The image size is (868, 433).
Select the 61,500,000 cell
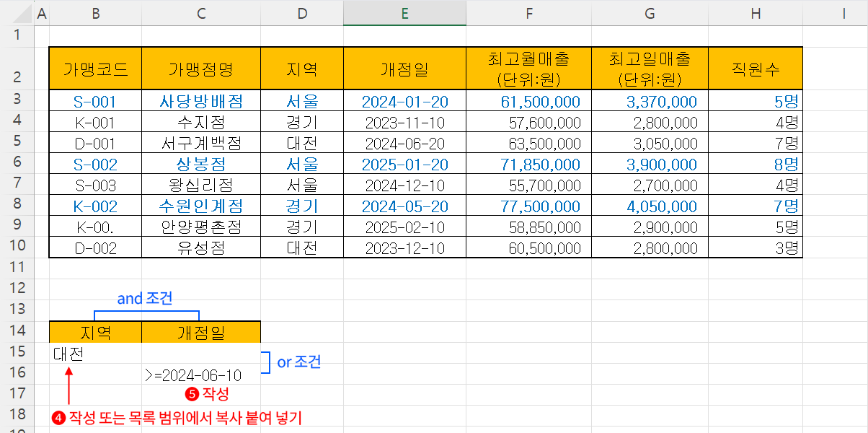tap(528, 100)
